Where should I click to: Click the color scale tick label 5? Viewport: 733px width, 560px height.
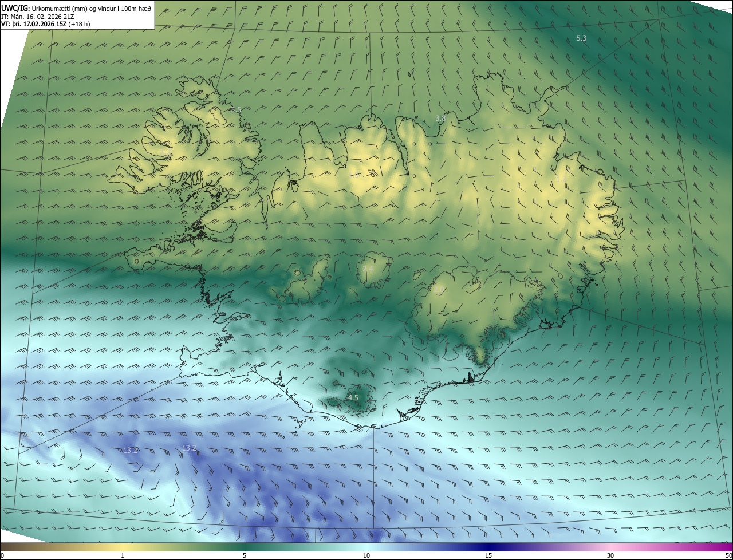(x=245, y=555)
